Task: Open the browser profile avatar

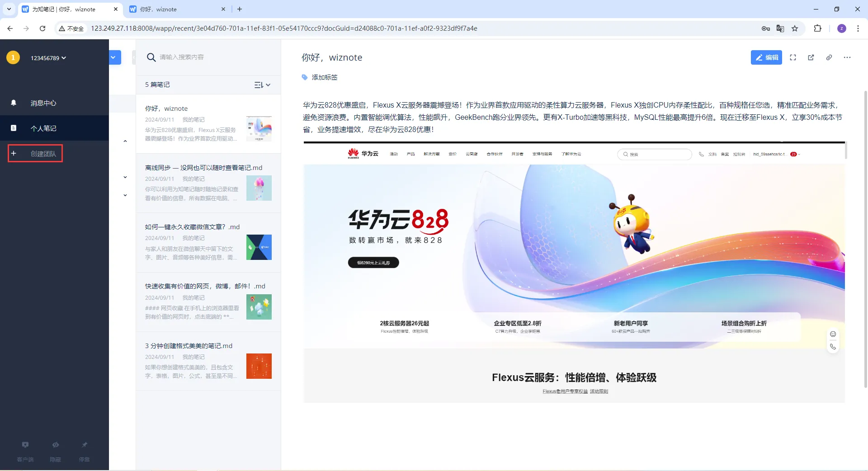Action: coord(842,28)
